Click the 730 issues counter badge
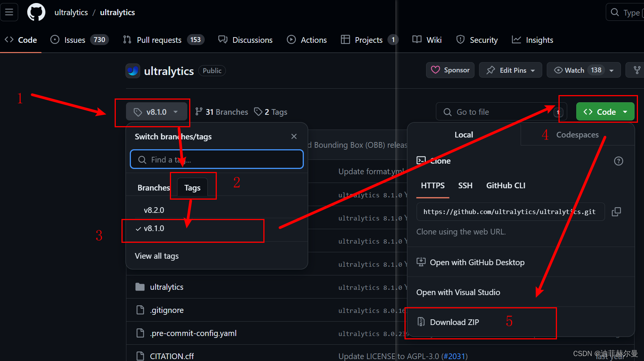Image resolution: width=644 pixels, height=361 pixels. point(100,40)
